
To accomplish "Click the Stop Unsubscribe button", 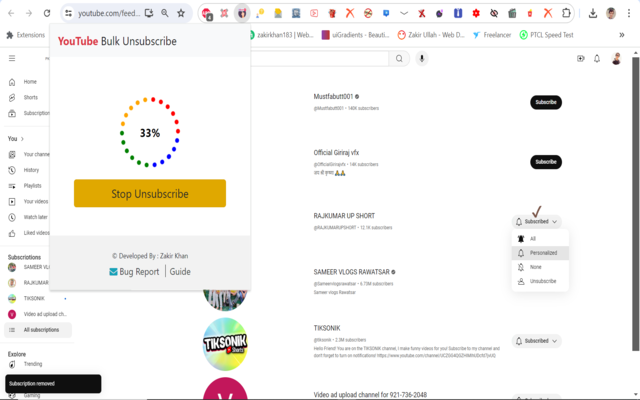I will (150, 193).
